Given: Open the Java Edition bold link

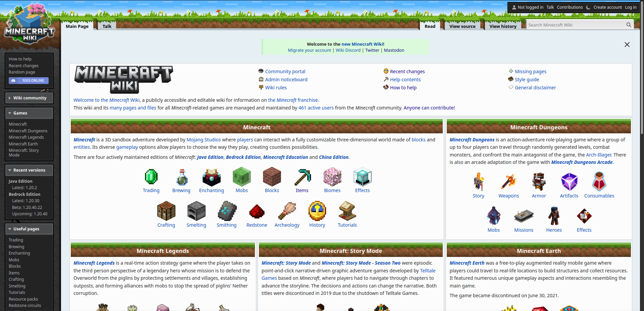Looking at the screenshot, I should pyautogui.click(x=210, y=157).
